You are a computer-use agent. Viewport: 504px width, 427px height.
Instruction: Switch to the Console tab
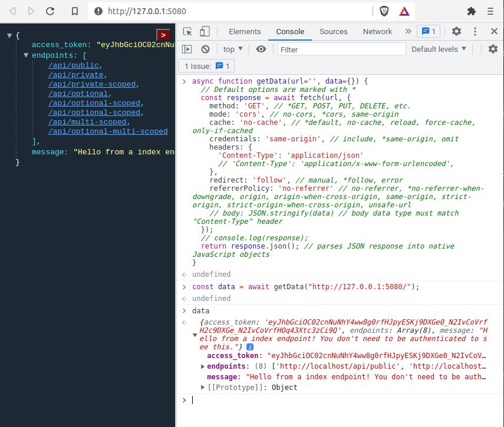pyautogui.click(x=290, y=31)
